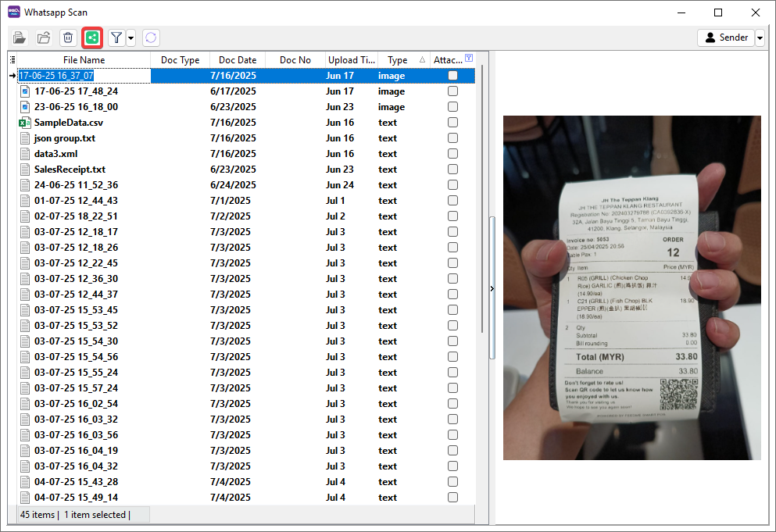Click the refresh toolbar icon
The width and height of the screenshot is (776, 532).
tap(151, 37)
